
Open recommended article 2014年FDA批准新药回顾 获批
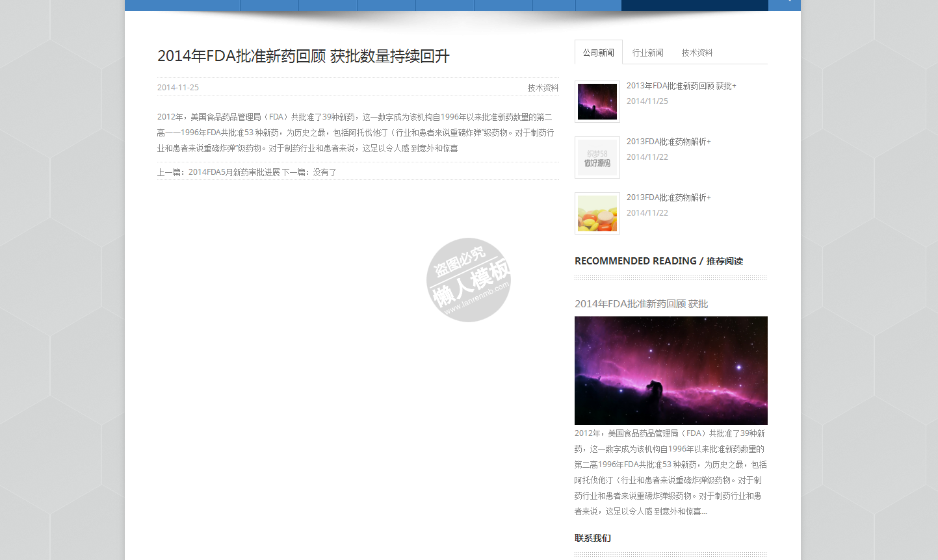pos(641,304)
